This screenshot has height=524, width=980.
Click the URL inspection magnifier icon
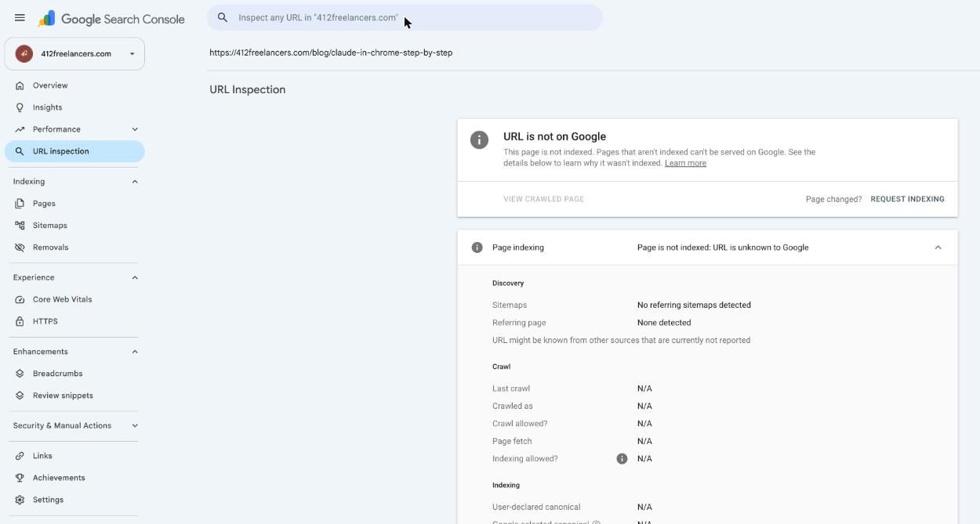pyautogui.click(x=20, y=151)
